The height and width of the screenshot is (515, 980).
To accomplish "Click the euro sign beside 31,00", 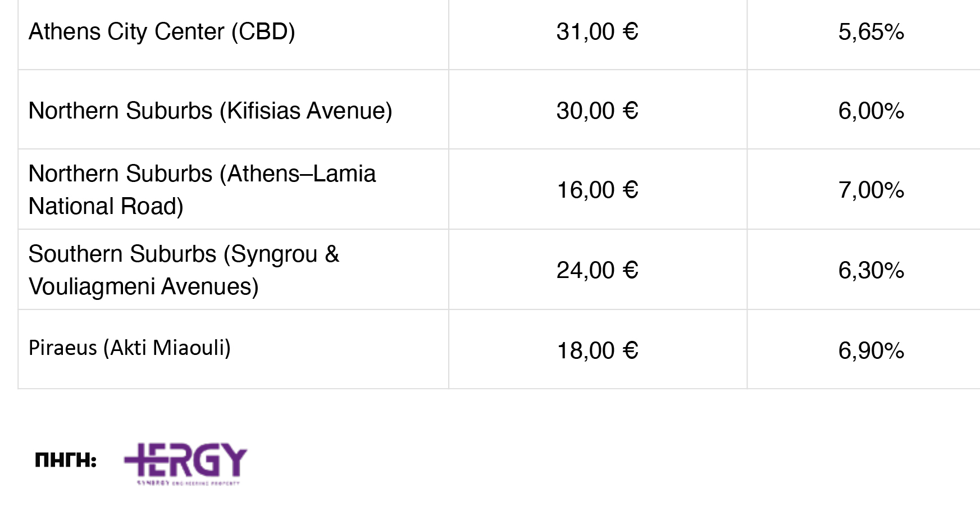I will tap(631, 32).
